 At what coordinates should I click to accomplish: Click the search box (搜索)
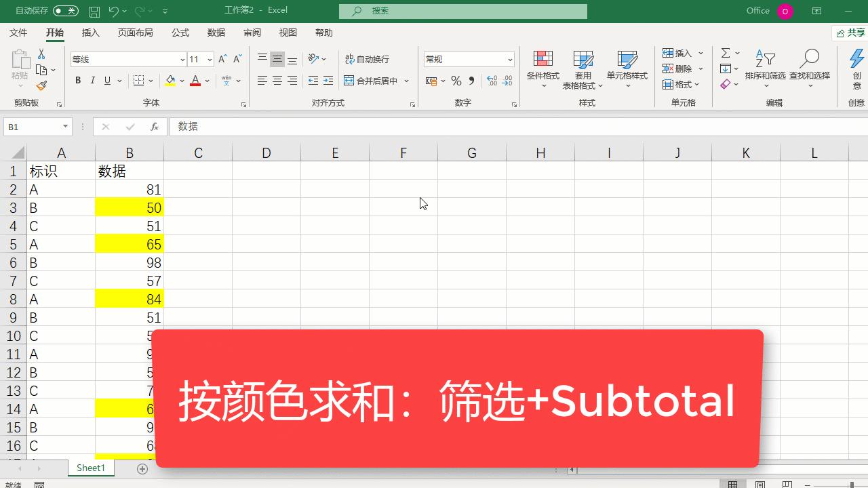[463, 11]
